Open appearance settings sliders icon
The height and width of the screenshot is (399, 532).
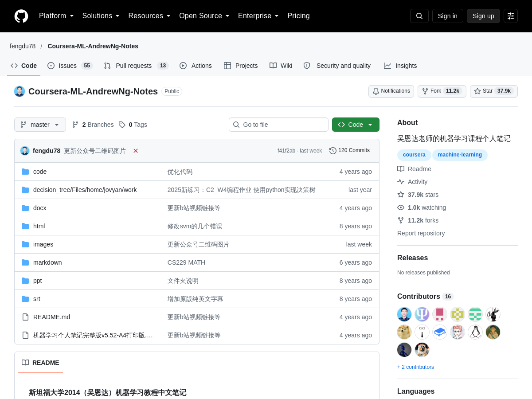click(x=511, y=16)
